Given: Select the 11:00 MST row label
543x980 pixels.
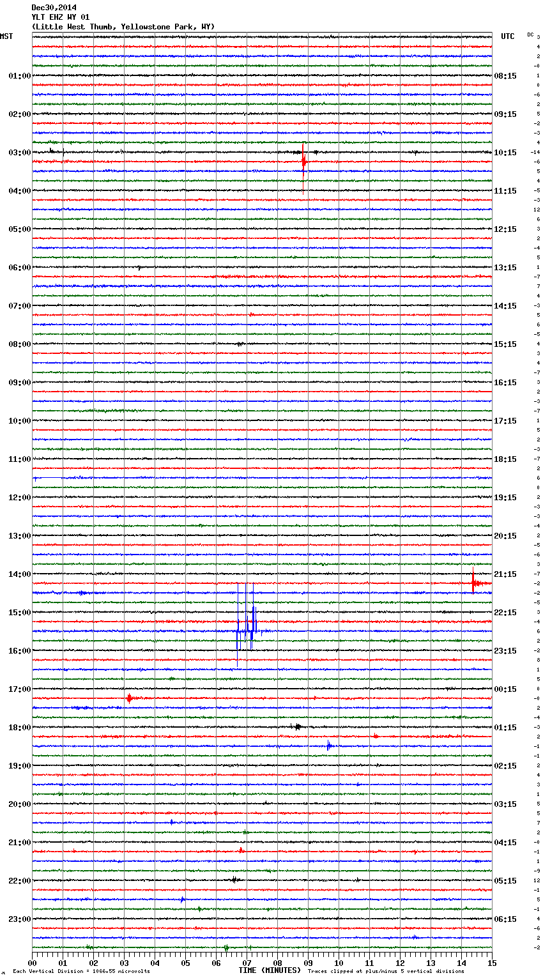Looking at the screenshot, I should click(x=20, y=459).
